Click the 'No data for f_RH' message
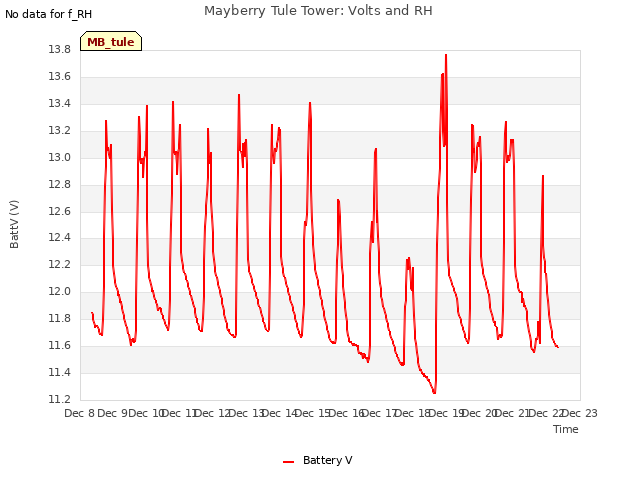 pos(48,14)
